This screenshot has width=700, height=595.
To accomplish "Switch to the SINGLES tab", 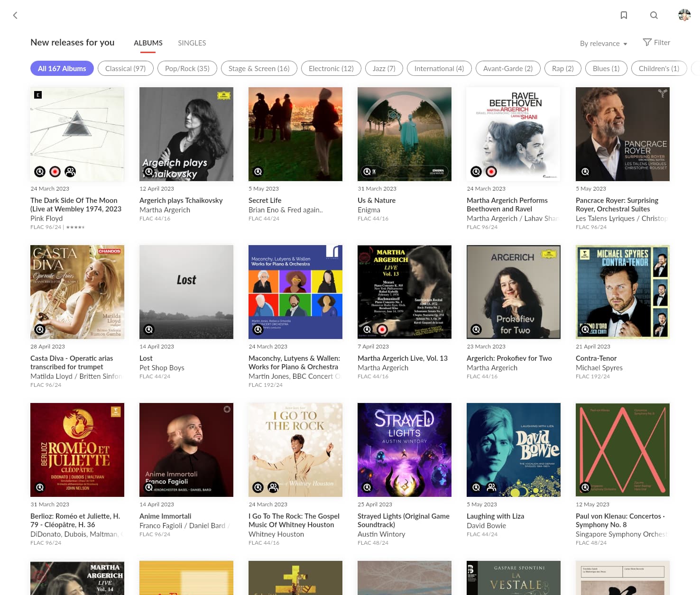I will pos(192,43).
